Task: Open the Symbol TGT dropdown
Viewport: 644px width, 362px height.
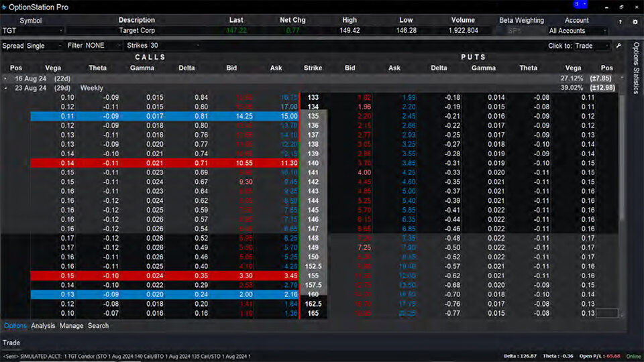Action: pos(32,31)
